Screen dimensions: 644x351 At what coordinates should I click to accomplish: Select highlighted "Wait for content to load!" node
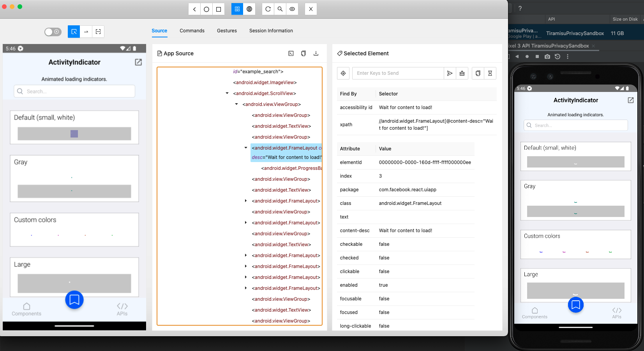tap(286, 153)
